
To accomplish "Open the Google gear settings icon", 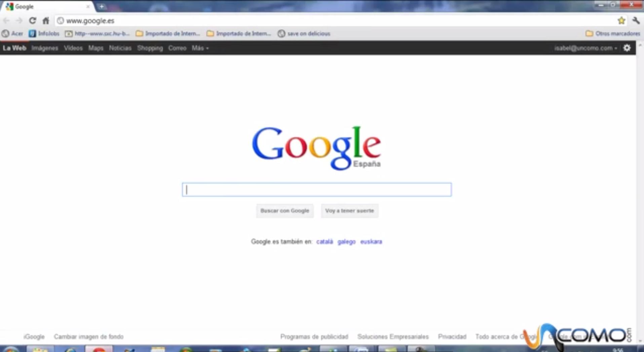I will click(627, 48).
